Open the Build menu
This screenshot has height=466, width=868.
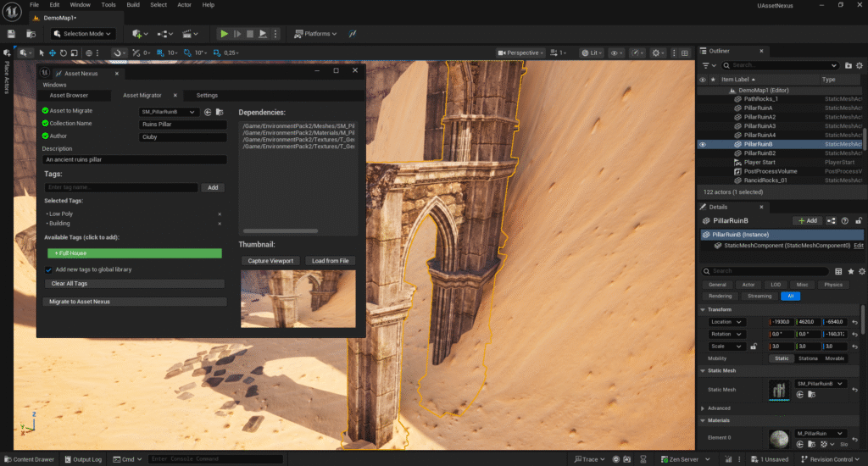coord(132,4)
